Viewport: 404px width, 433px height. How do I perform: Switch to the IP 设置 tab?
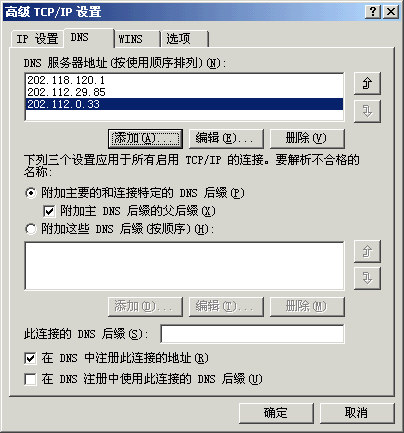click(x=37, y=39)
